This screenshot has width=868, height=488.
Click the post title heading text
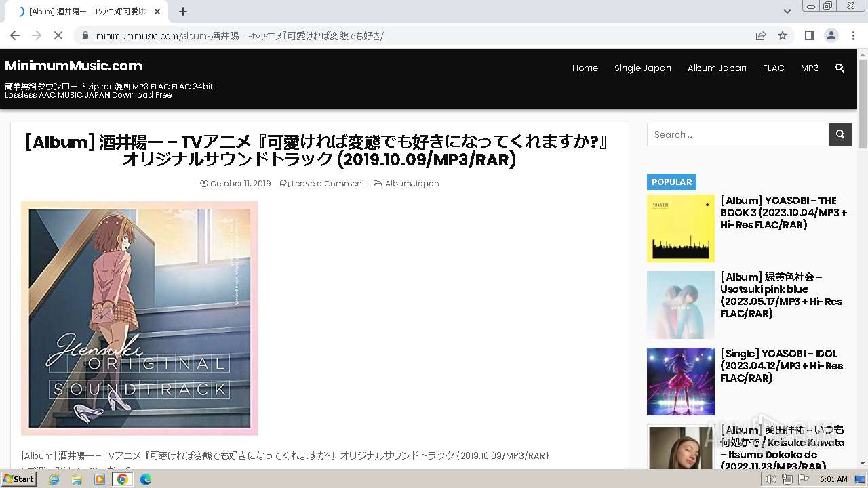click(x=319, y=150)
